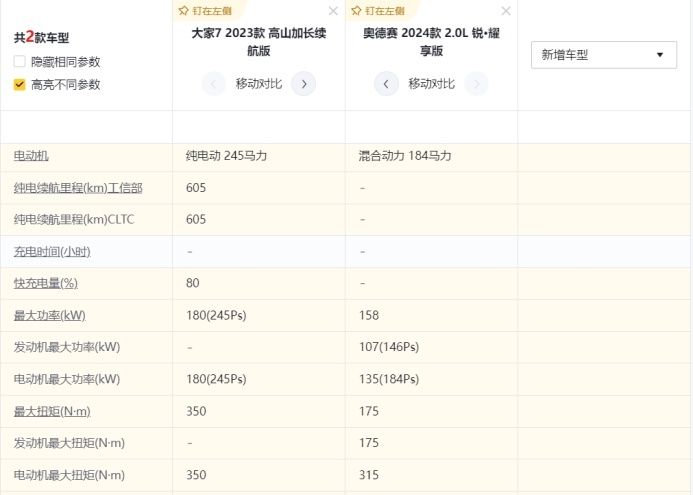Remove the 奥德赛 2024款 car from comparison
Screen dimensions: 693x495
click(x=506, y=11)
